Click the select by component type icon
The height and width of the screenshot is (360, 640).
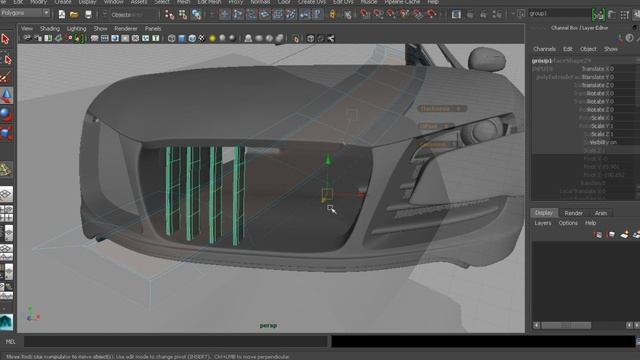point(196,15)
